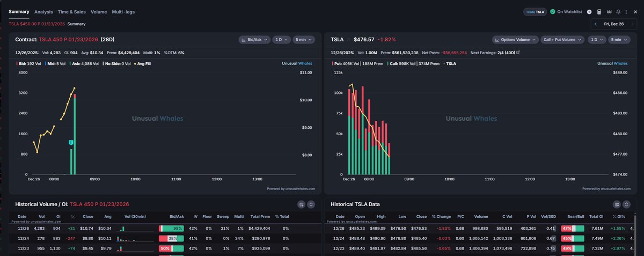Expand the Historical TSLA Data panel
Image resolution: width=644 pixels, height=256 pixels.
(626, 204)
